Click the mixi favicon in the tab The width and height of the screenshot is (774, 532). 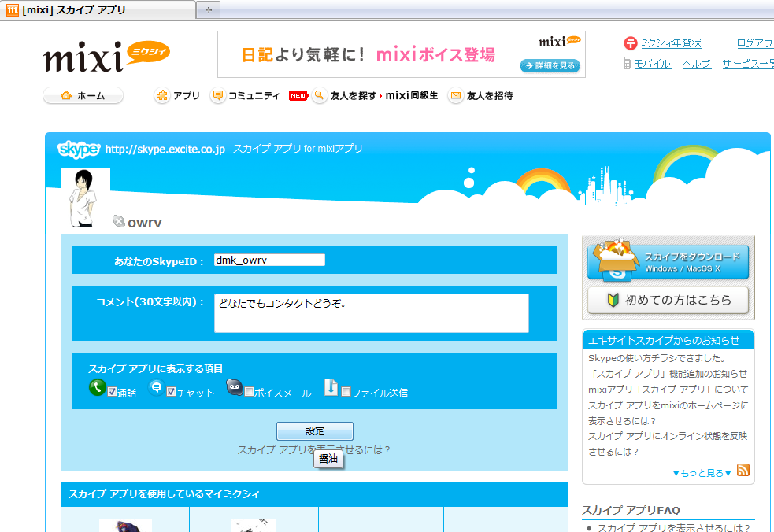pyautogui.click(x=13, y=10)
